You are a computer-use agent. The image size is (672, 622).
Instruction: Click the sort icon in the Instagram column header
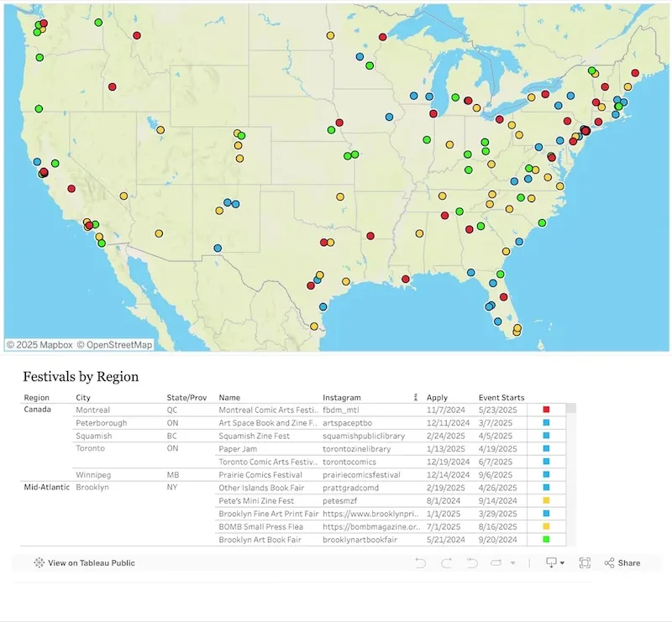click(415, 398)
